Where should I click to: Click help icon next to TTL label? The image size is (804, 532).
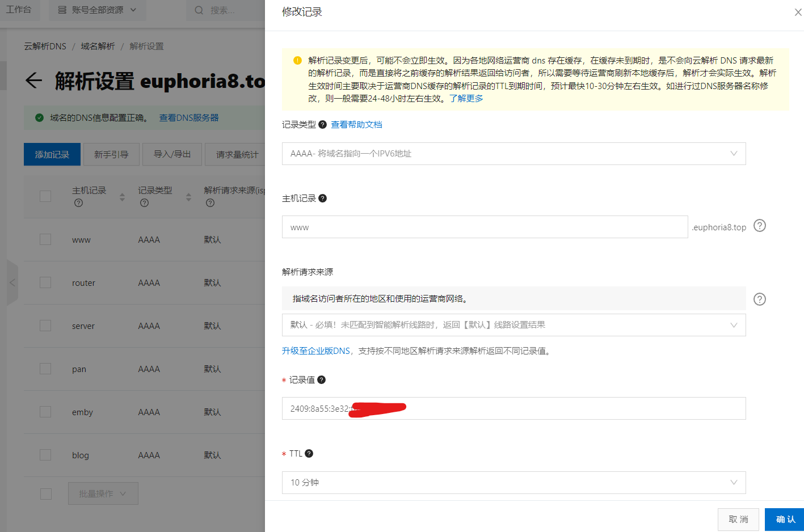click(309, 453)
